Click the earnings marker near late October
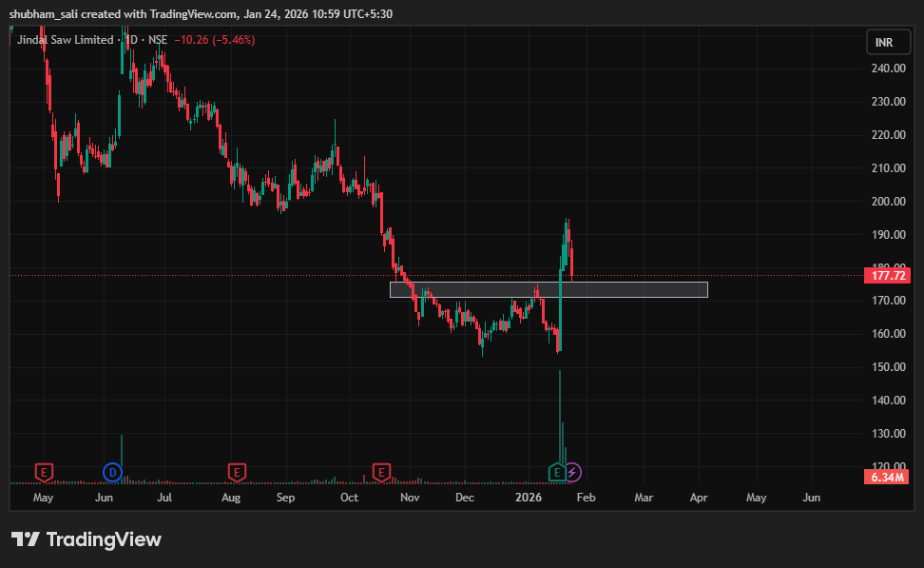This screenshot has width=924, height=568. coord(381,473)
